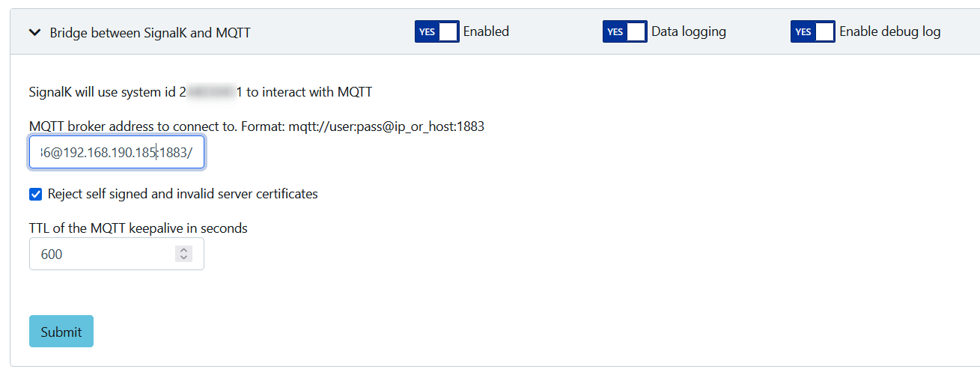
Task: Click the MQTT broker address format label
Action: [257, 126]
